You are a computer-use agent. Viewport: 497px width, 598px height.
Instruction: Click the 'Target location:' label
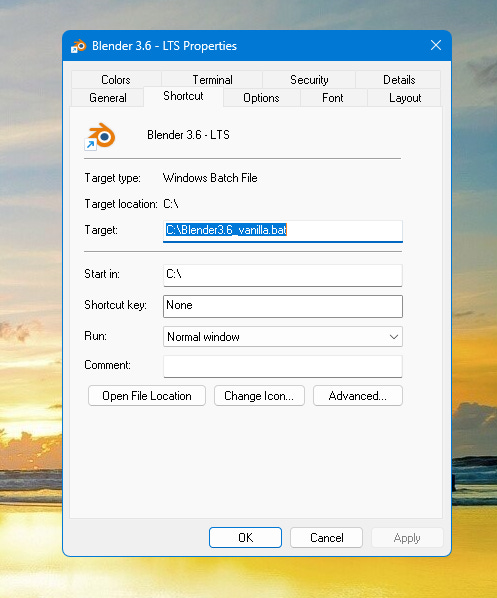(x=121, y=204)
